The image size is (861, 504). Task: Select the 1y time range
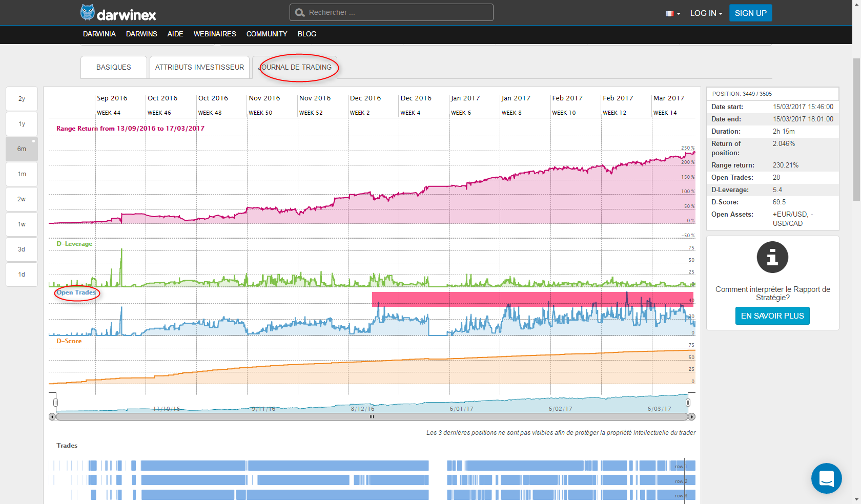pos(22,124)
